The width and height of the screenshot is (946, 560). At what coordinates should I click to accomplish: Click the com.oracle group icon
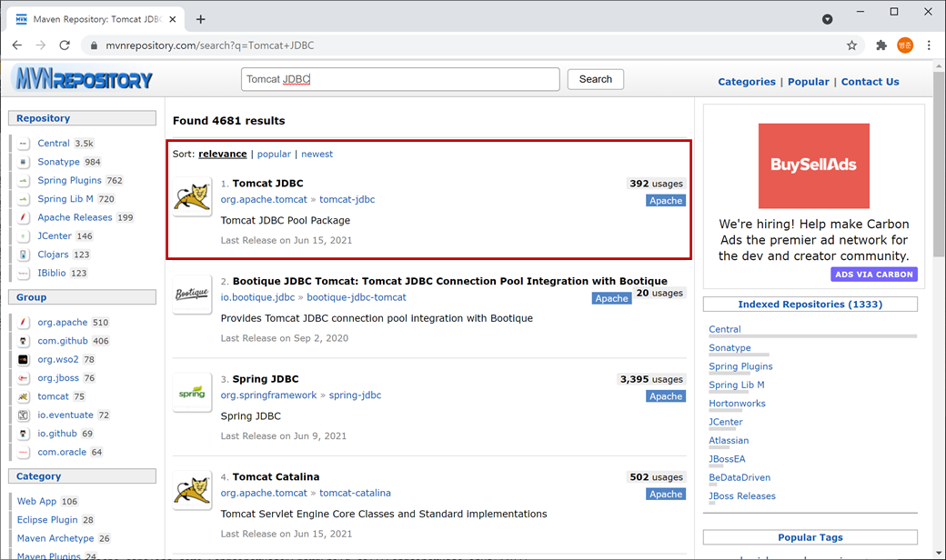[23, 452]
